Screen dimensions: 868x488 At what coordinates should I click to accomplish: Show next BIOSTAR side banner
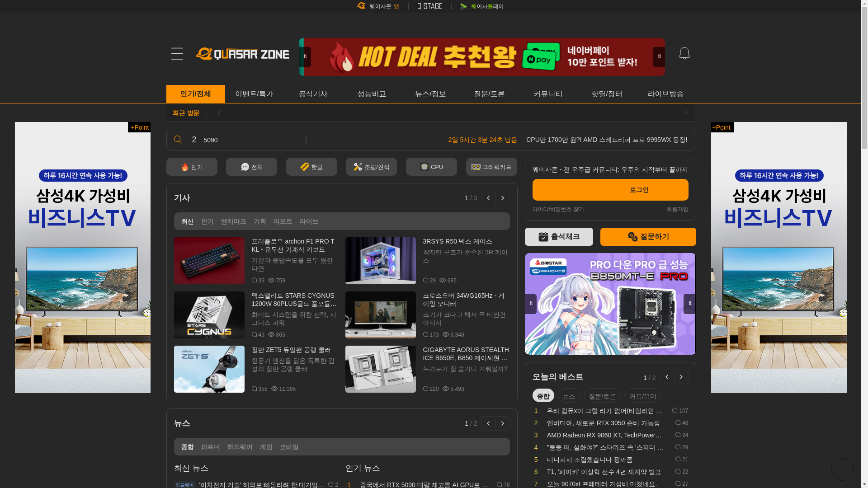coord(689,304)
